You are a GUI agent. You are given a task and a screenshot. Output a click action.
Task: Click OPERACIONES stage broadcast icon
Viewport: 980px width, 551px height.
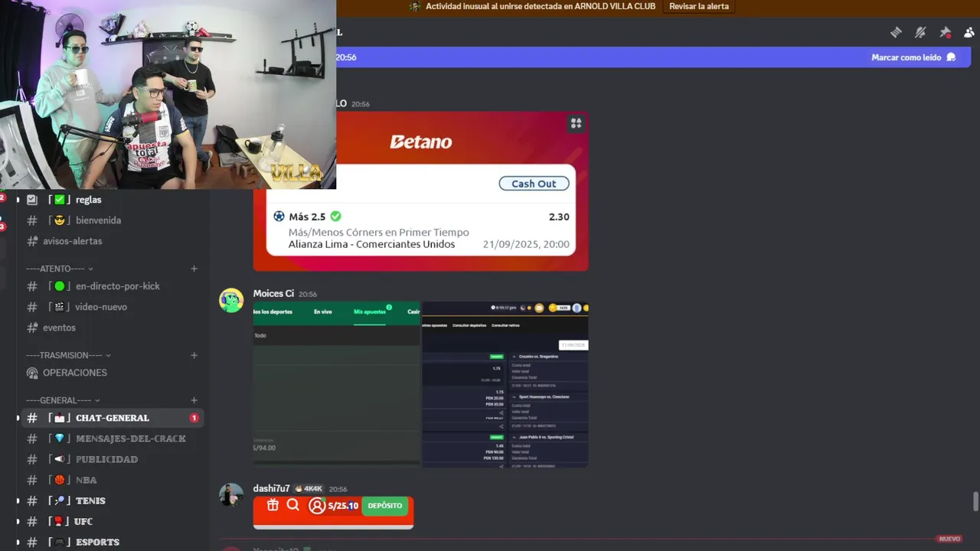pos(32,373)
